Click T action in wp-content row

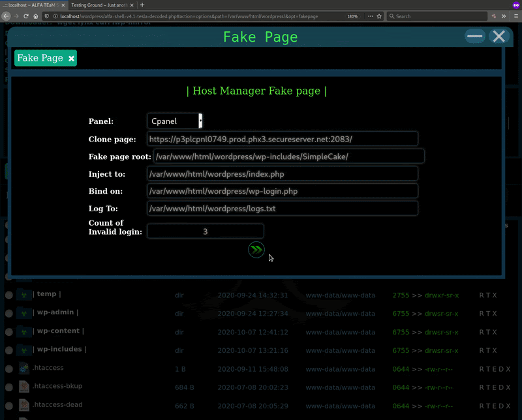click(x=488, y=332)
